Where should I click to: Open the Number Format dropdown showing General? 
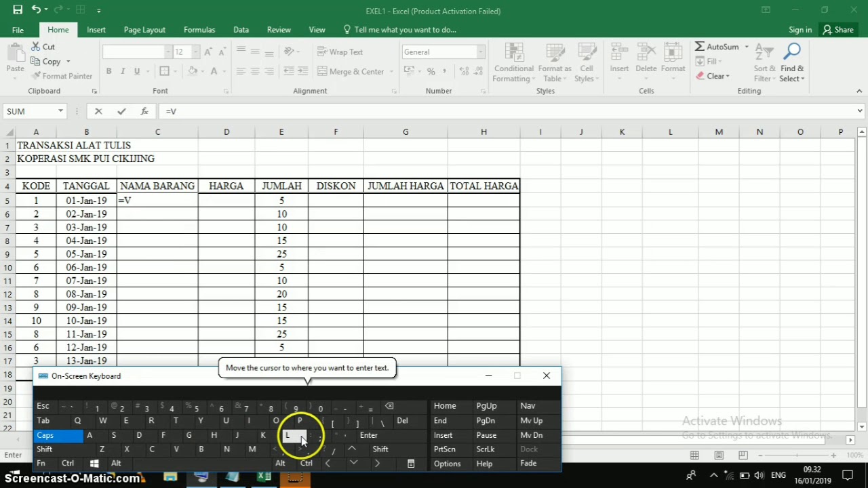coord(480,52)
